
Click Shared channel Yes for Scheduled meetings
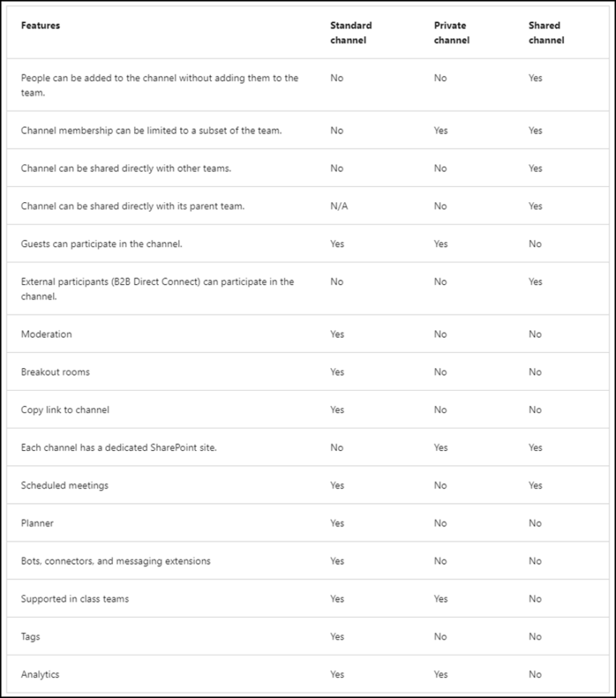535,485
